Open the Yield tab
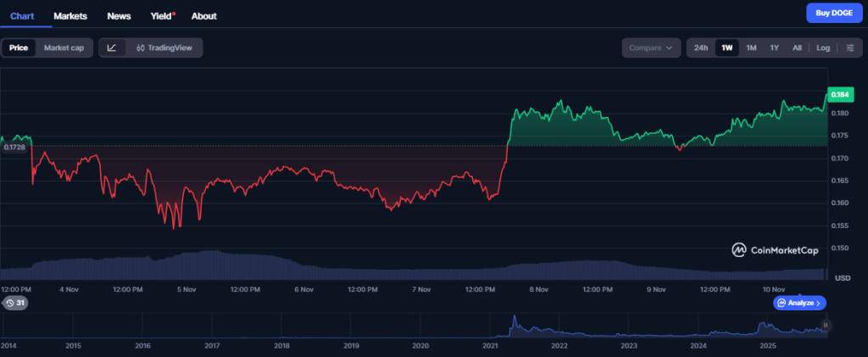 pyautogui.click(x=162, y=15)
